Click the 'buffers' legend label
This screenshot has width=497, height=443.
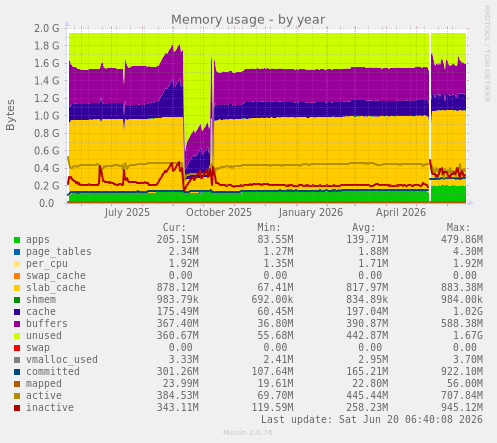click(x=47, y=324)
